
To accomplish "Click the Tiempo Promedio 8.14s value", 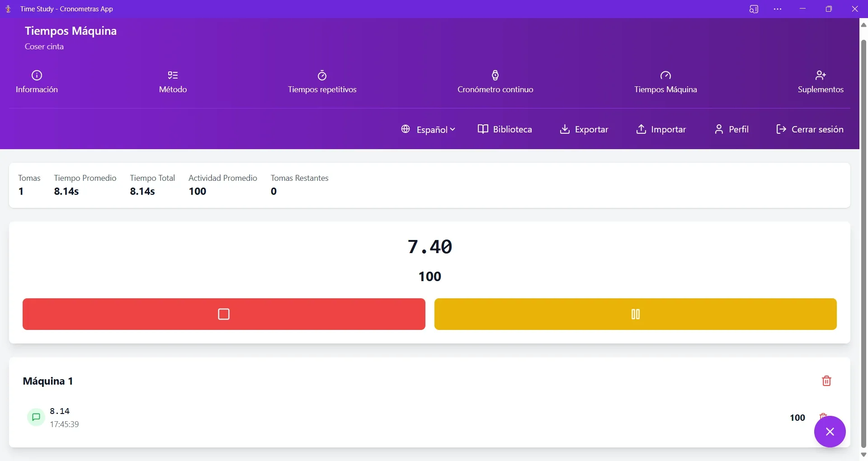I will pyautogui.click(x=66, y=191).
